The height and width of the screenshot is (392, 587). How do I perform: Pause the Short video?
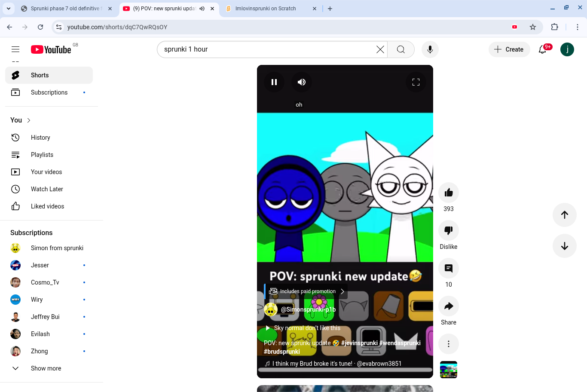[274, 82]
